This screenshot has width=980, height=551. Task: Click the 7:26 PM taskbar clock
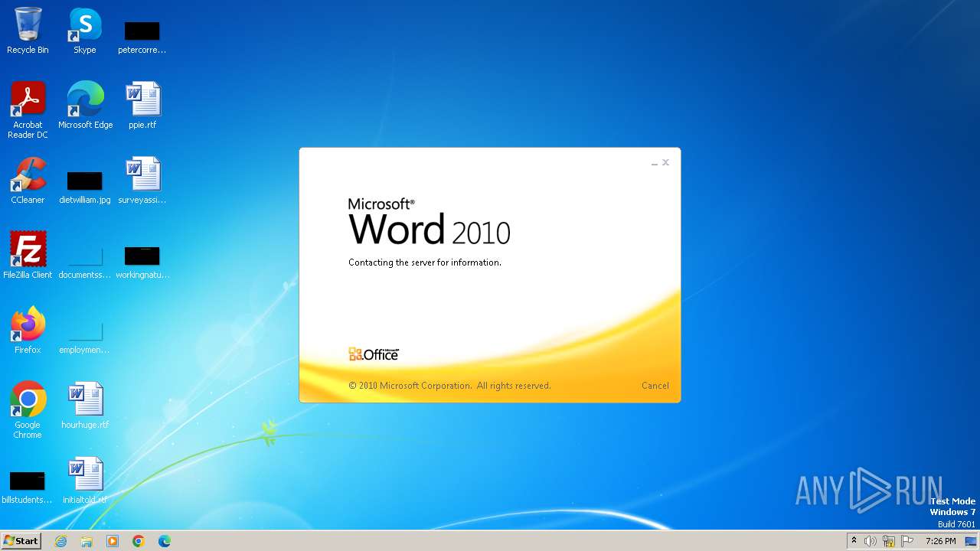(940, 541)
